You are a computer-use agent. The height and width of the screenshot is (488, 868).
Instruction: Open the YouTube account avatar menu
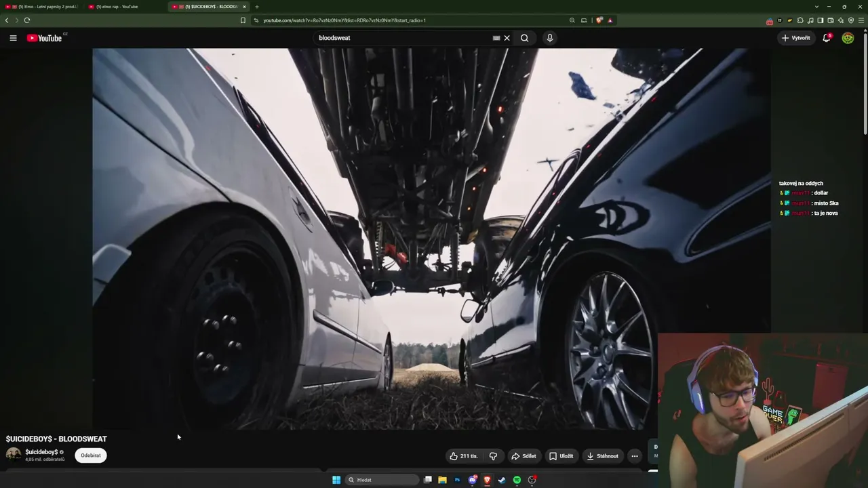coord(848,38)
